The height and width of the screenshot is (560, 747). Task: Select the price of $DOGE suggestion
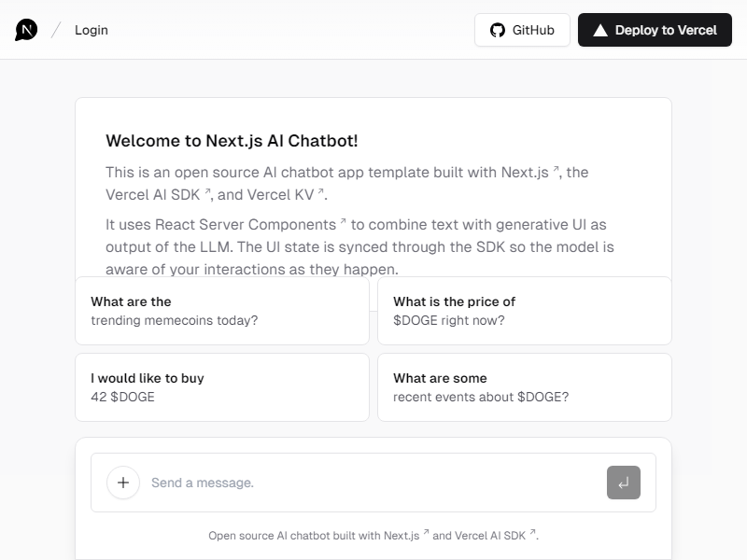click(x=525, y=311)
